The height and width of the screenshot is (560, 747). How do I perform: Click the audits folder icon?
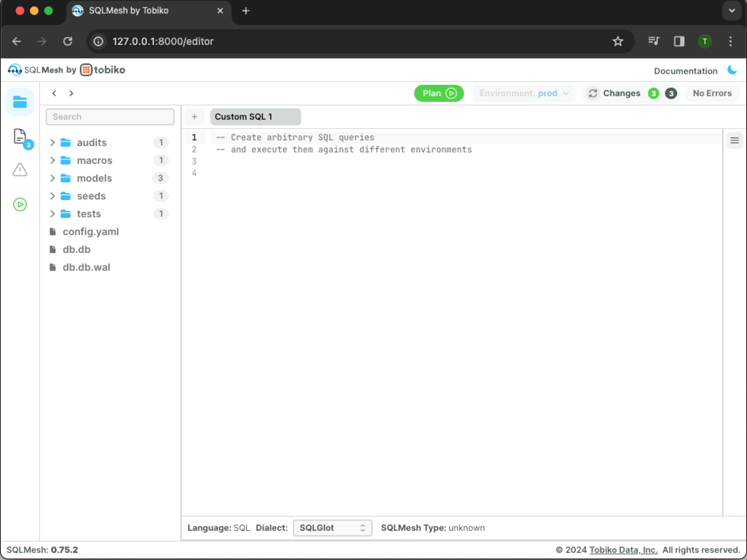coord(66,142)
